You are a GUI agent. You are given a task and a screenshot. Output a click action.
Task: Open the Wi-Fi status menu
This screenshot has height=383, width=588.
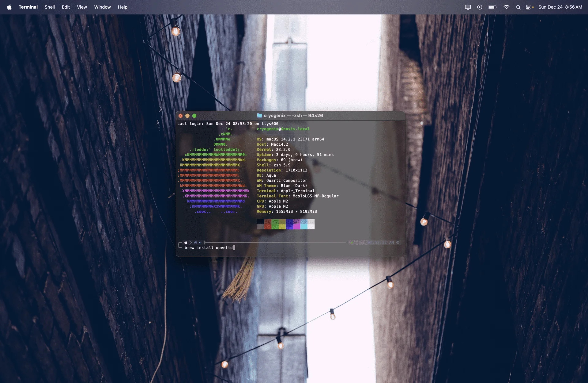[506, 7]
